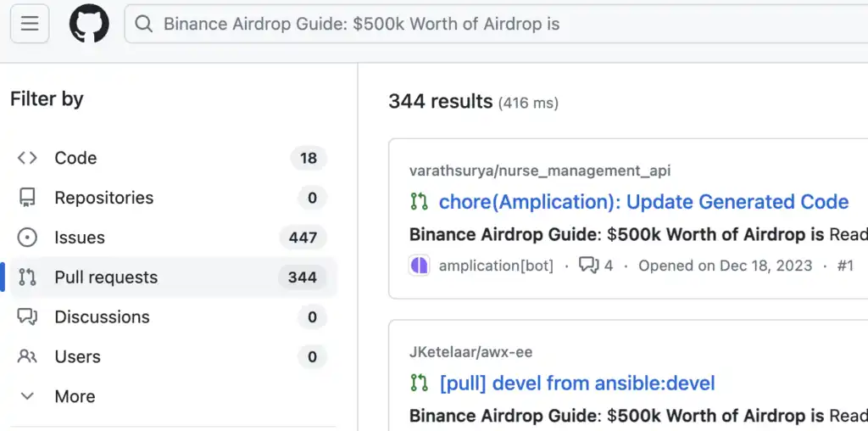Show More filter options
The image size is (868, 431).
tap(173, 396)
